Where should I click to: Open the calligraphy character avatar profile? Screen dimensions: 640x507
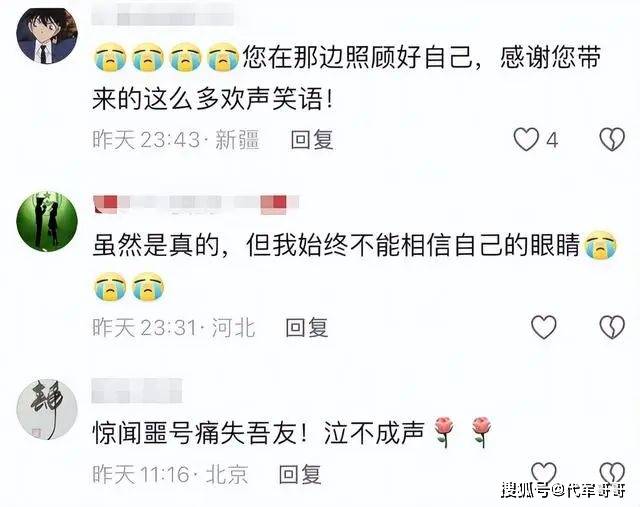pyautogui.click(x=47, y=409)
